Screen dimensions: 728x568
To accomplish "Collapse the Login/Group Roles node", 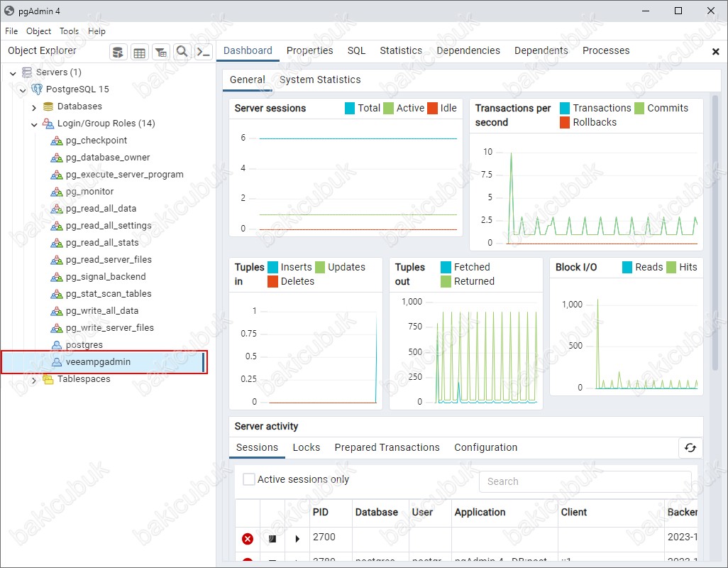I will (x=34, y=124).
